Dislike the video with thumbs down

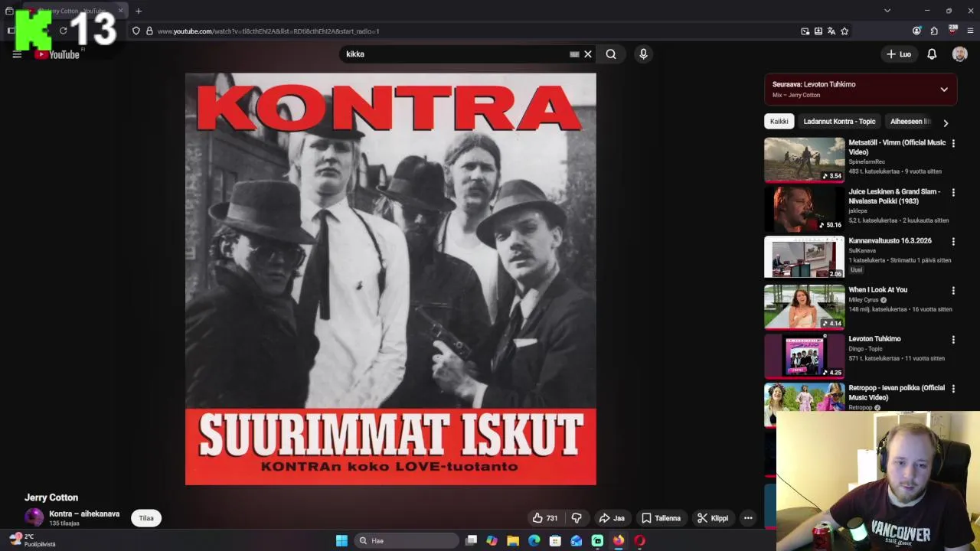tap(577, 518)
